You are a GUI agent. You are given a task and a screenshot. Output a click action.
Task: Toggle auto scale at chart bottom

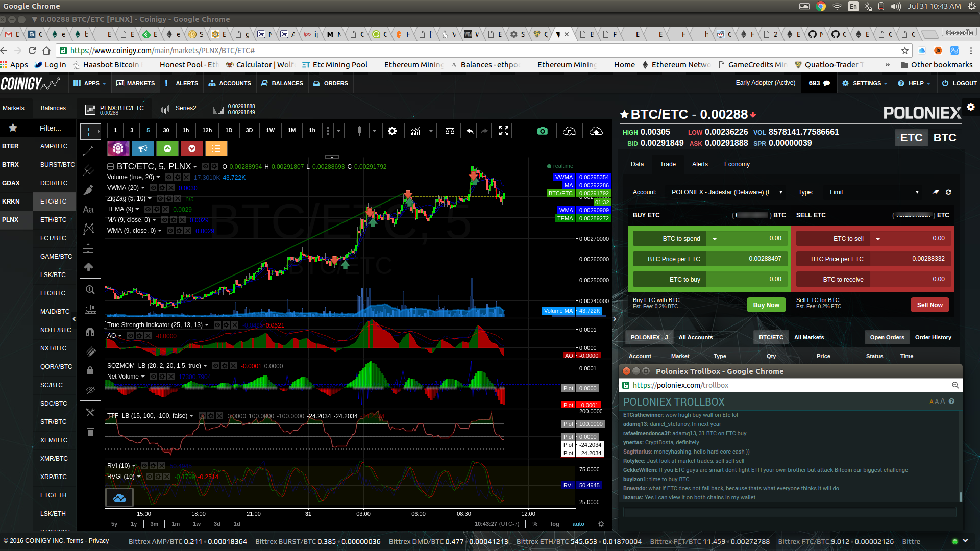[578, 524]
